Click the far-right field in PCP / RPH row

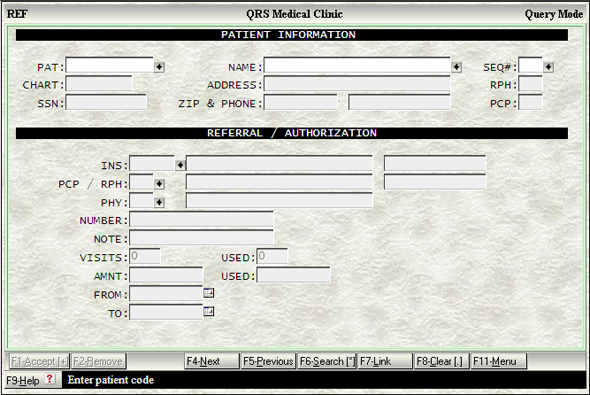435,182
